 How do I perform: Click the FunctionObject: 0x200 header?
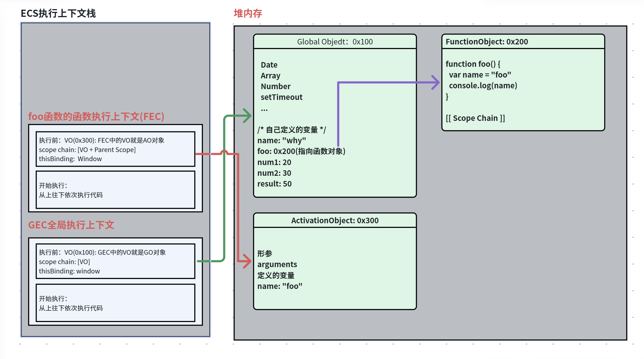point(487,42)
